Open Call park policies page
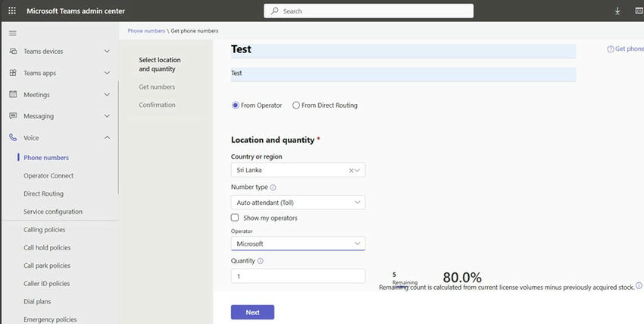The width and height of the screenshot is (644, 324). [x=47, y=266]
